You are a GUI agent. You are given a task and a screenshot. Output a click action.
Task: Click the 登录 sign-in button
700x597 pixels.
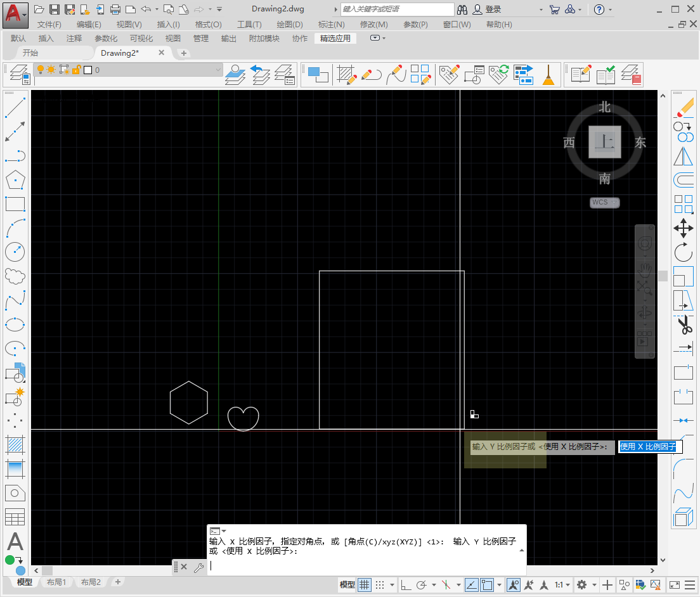(493, 10)
